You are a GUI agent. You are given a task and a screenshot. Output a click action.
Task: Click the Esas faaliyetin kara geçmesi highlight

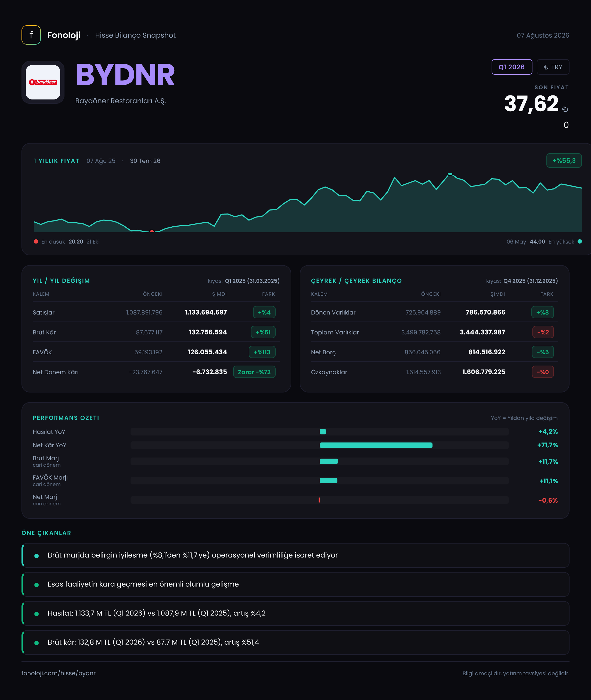295,584
